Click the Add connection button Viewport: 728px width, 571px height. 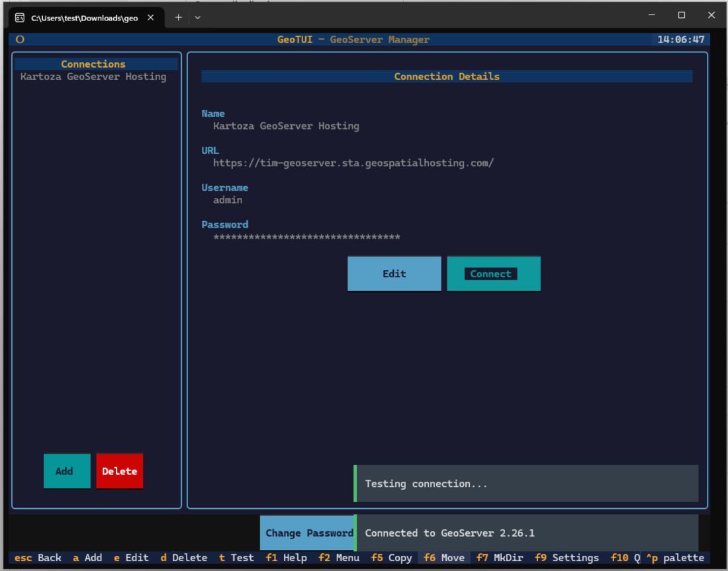pos(67,471)
